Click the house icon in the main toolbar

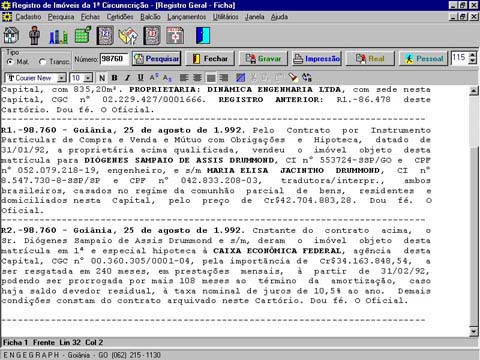coord(12,35)
